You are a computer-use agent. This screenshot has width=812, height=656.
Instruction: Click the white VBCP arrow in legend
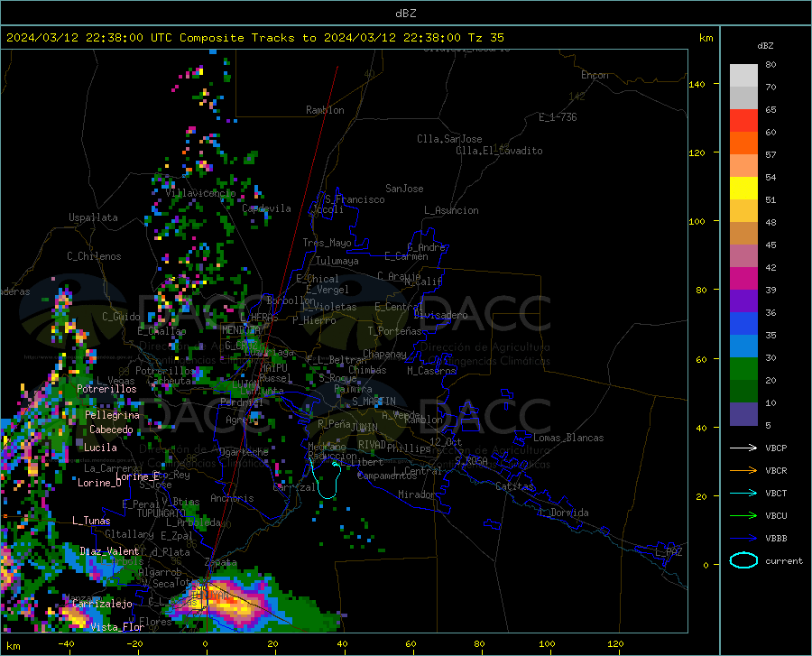click(x=743, y=448)
